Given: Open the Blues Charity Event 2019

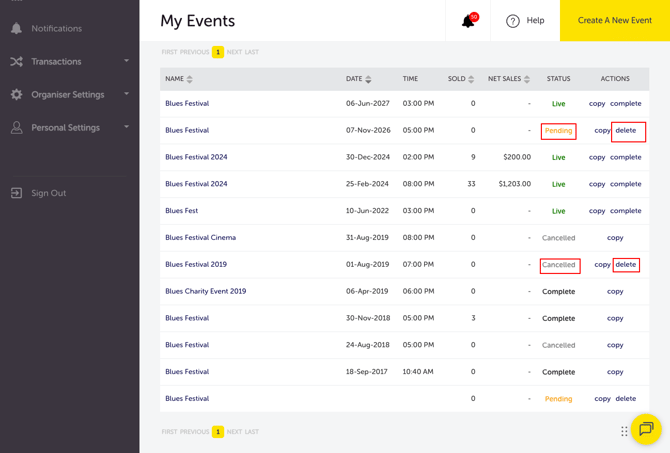Looking at the screenshot, I should pos(206,291).
